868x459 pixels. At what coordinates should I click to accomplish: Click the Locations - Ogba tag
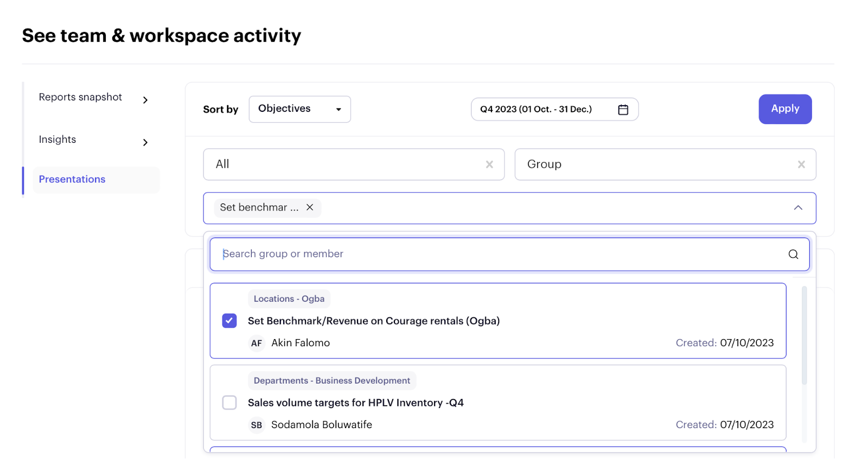289,299
